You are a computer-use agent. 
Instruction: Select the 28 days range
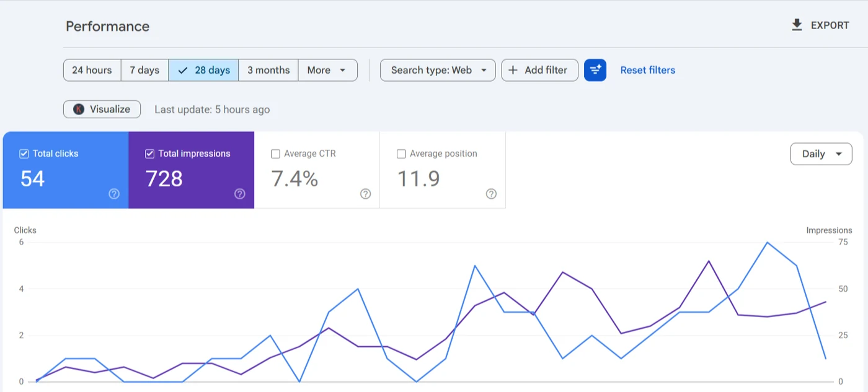pyautogui.click(x=203, y=70)
